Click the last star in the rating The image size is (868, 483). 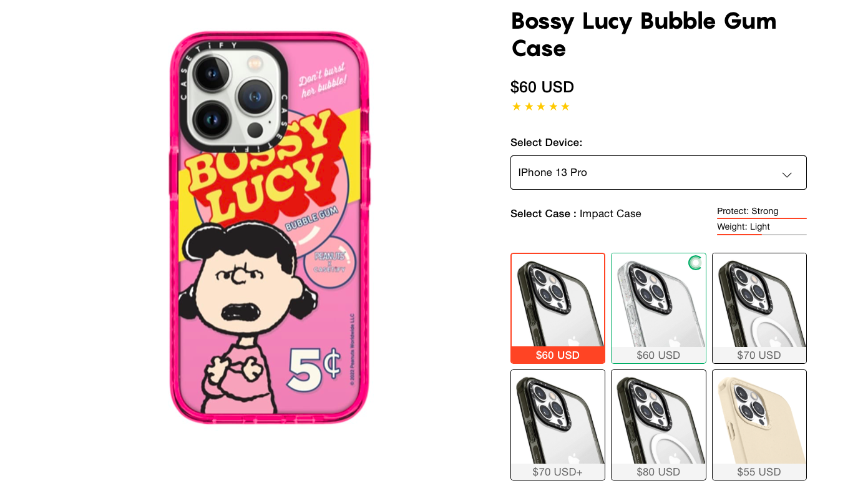pos(565,107)
